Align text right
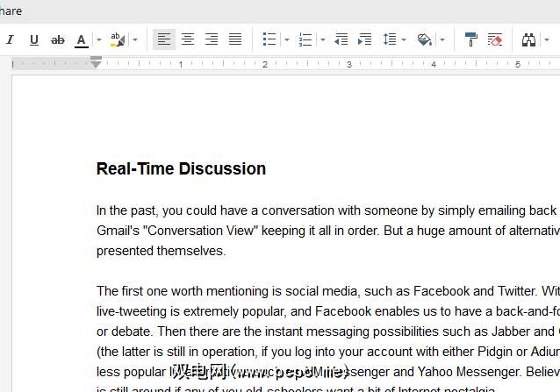 [x=212, y=39]
